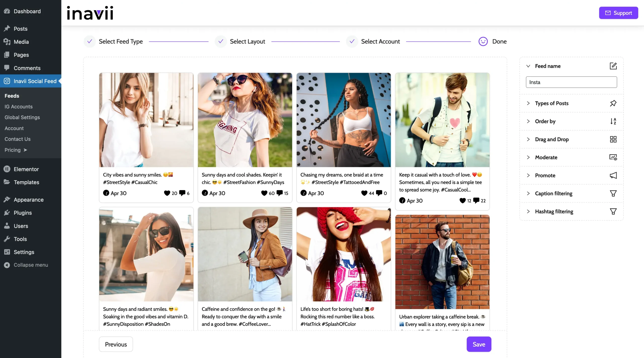The height and width of the screenshot is (358, 644).
Task: Open IG Accounts in the sidebar
Action: 19,107
